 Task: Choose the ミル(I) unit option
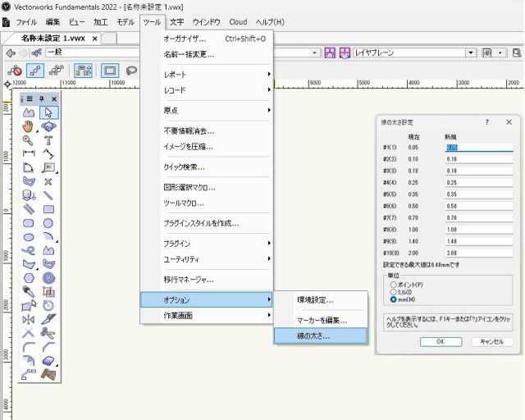pyautogui.click(x=394, y=292)
